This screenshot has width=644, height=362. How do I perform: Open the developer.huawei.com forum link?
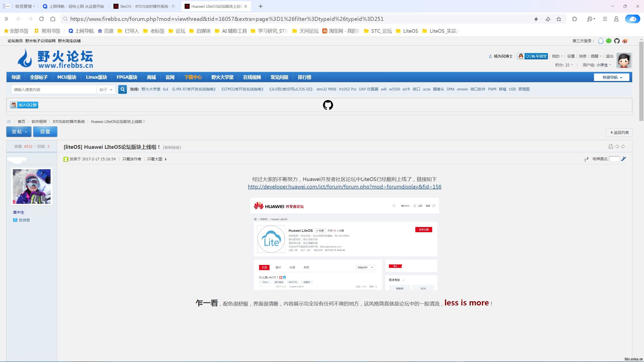coord(344,187)
